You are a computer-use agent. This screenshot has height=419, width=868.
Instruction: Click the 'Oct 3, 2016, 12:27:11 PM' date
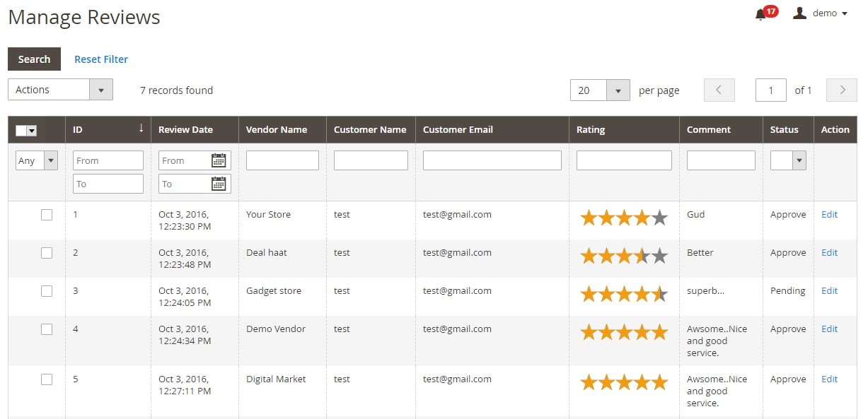coord(185,385)
